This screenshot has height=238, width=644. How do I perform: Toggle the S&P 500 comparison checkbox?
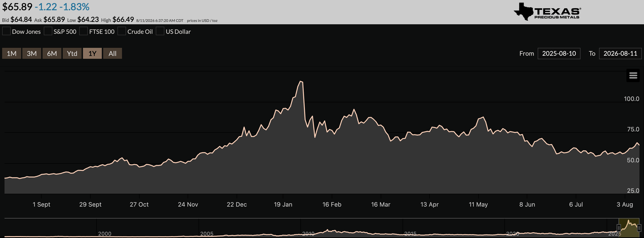(48, 31)
